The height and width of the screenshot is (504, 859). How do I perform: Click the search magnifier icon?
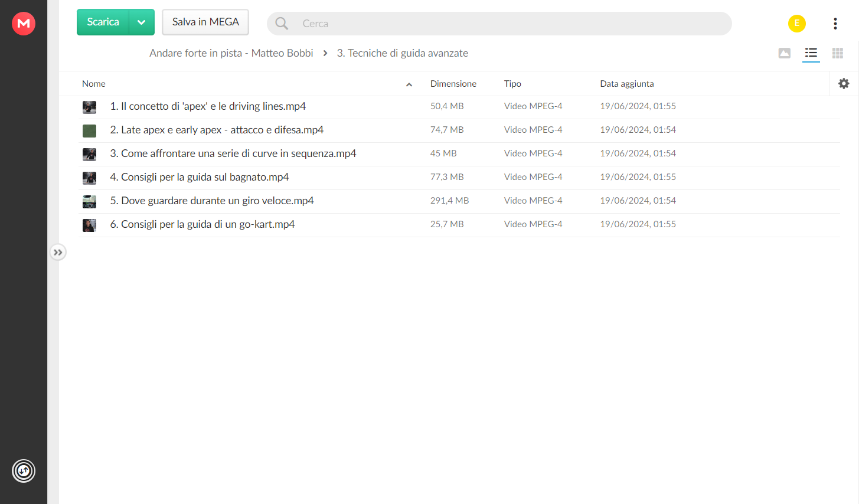[282, 24]
